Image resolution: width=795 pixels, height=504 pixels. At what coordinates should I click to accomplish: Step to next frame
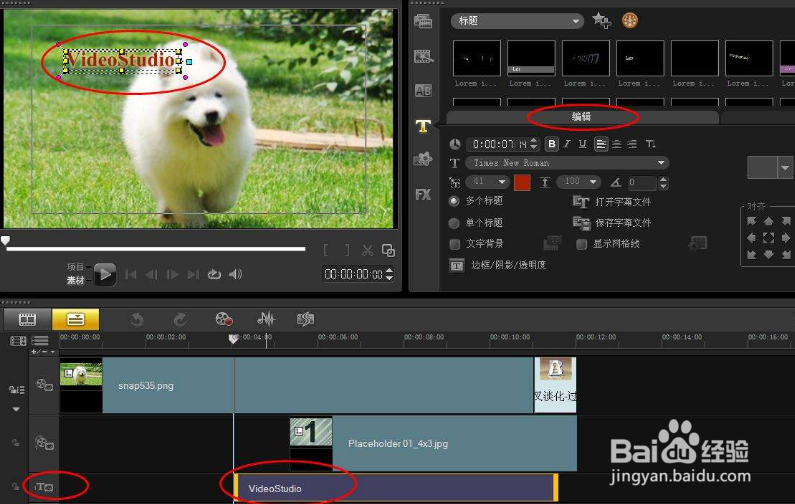pyautogui.click(x=172, y=274)
